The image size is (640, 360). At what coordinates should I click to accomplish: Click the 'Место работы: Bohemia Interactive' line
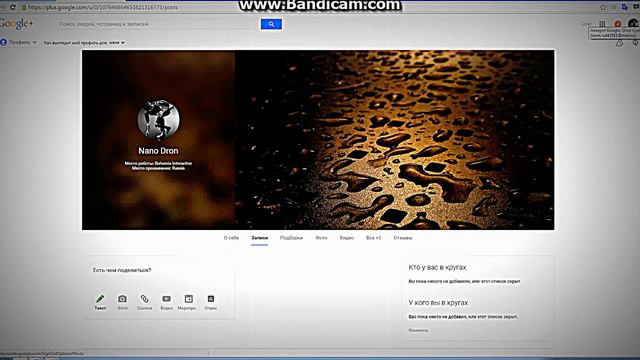tap(158, 163)
